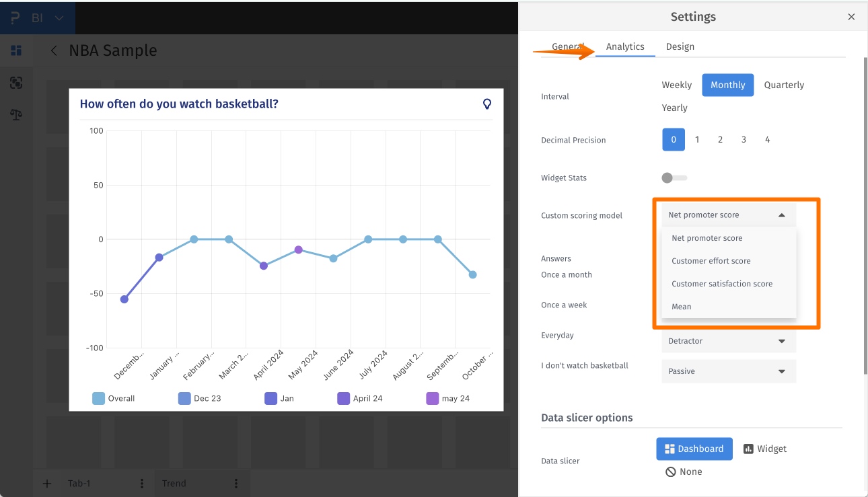Set interval to Yearly
Viewport: 868px width, 497px height.
(x=675, y=108)
